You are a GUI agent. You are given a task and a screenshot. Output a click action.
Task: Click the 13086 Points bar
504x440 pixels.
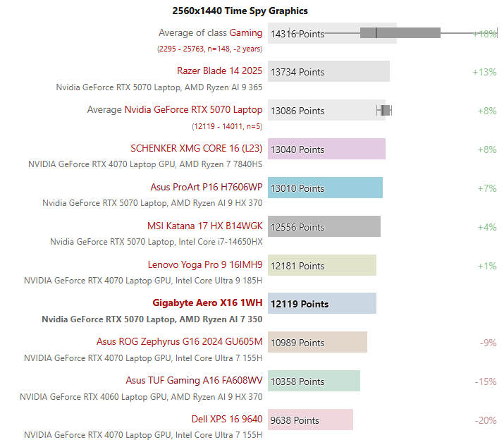point(326,110)
